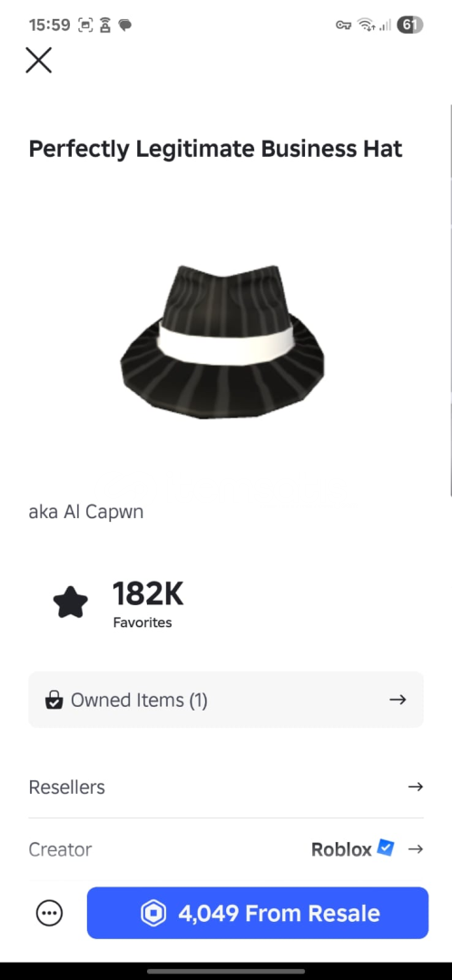Close the item details page
This screenshot has width=452, height=980.
click(x=39, y=61)
